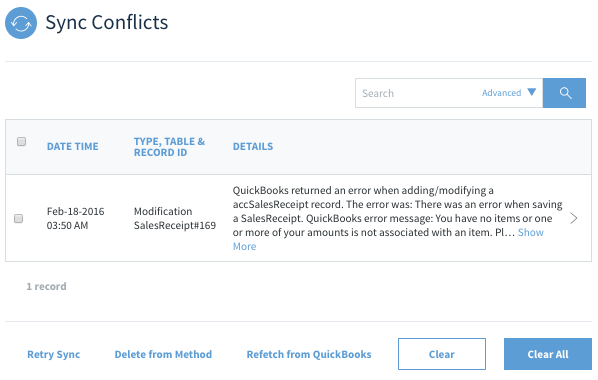
Task: Show More of the error details
Action: click(x=530, y=233)
